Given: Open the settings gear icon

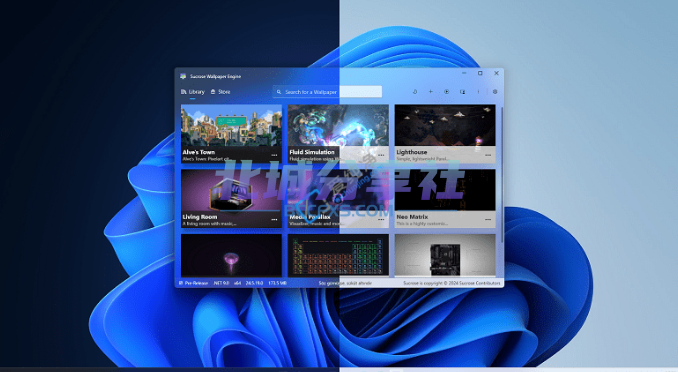Looking at the screenshot, I should point(495,92).
